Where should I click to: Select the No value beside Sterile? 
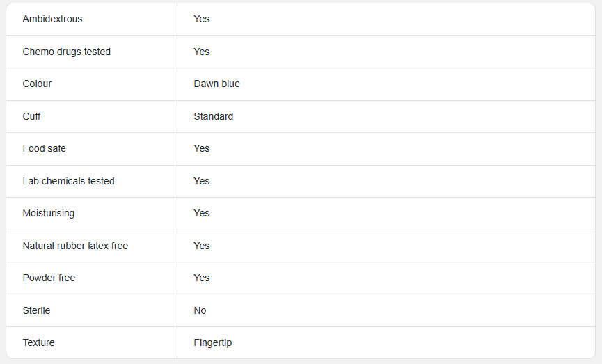(200, 310)
